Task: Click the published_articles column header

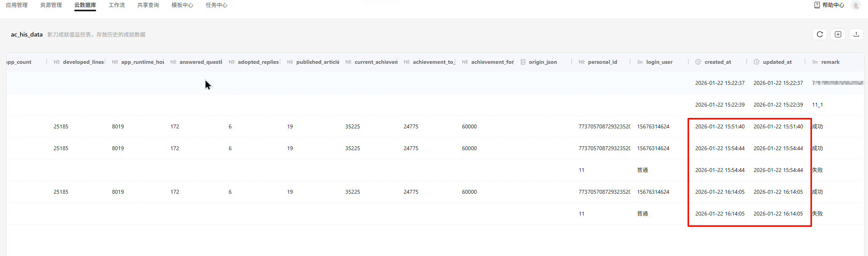Action: [317, 62]
